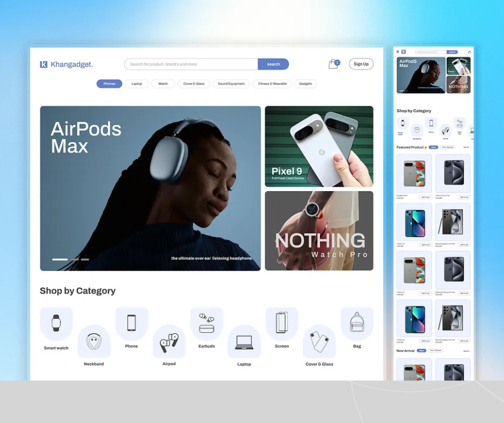Open the Bag category backpack icon
This screenshot has width=504, height=423.
click(x=357, y=324)
